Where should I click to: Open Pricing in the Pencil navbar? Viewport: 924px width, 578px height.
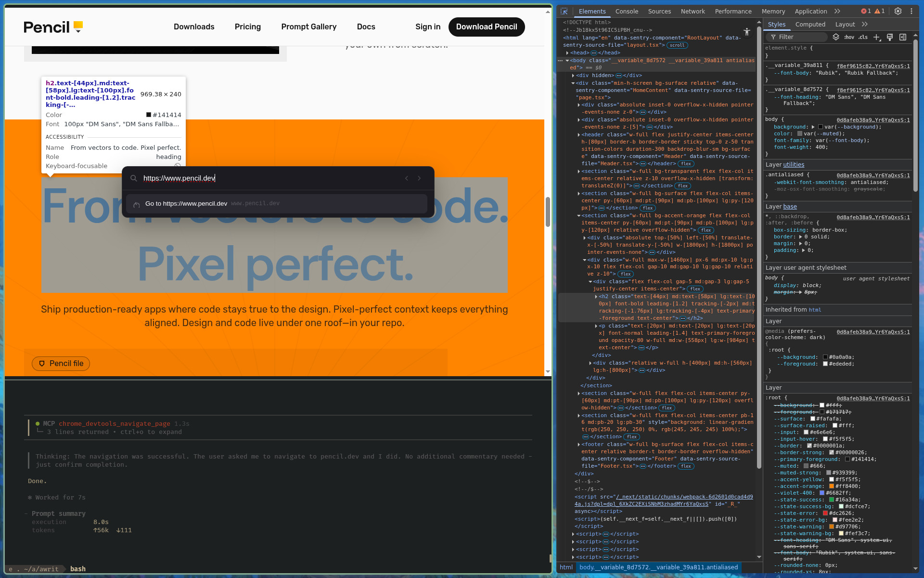pos(248,27)
